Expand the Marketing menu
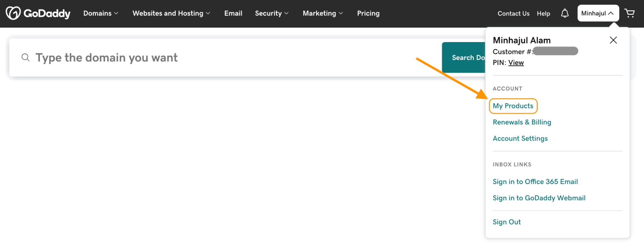This screenshot has height=246, width=644. [x=323, y=13]
